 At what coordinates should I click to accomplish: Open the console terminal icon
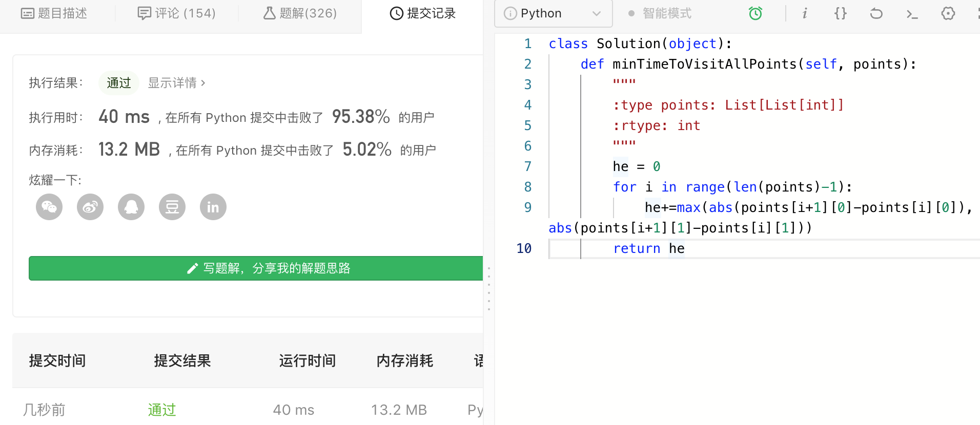click(912, 14)
